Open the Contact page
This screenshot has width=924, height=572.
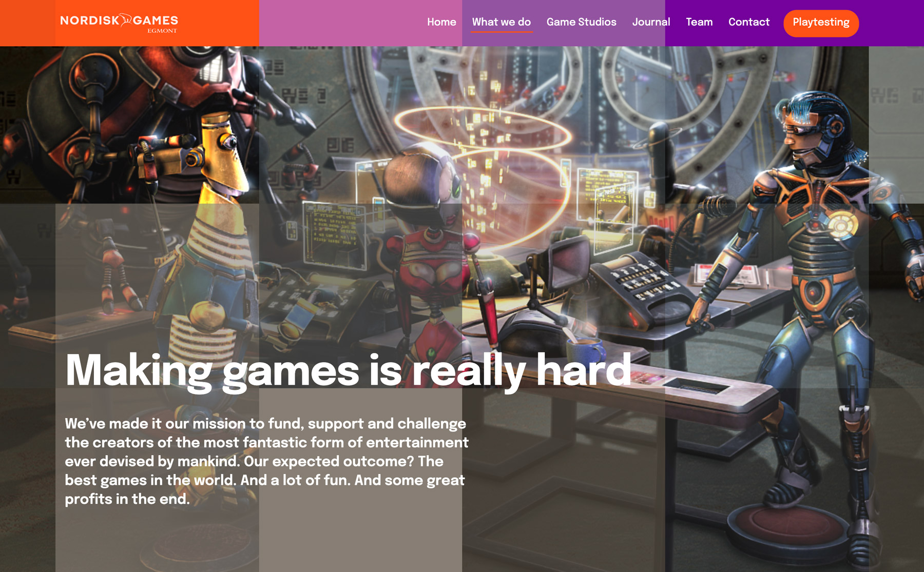749,22
